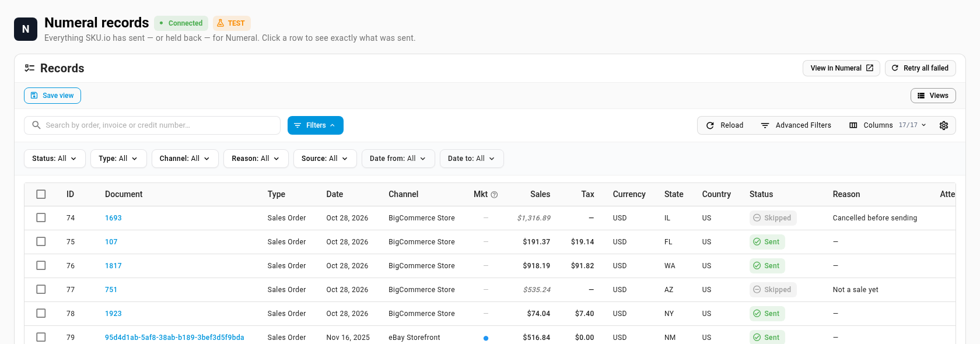
Task: Open document link 1817
Action: click(113, 266)
